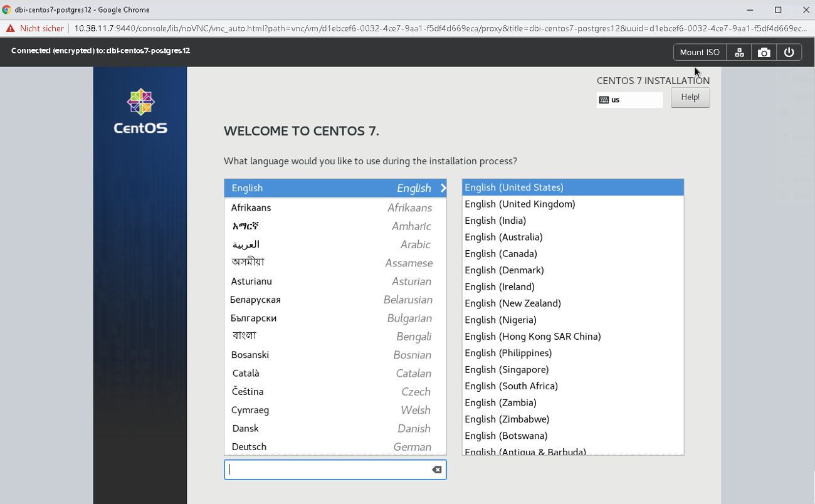Click the Help! button

[x=690, y=97]
